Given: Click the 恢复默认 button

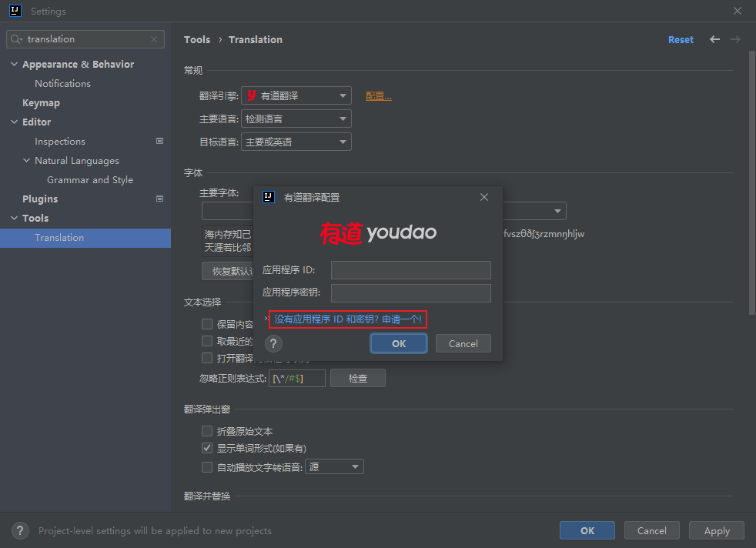Looking at the screenshot, I should 228,272.
